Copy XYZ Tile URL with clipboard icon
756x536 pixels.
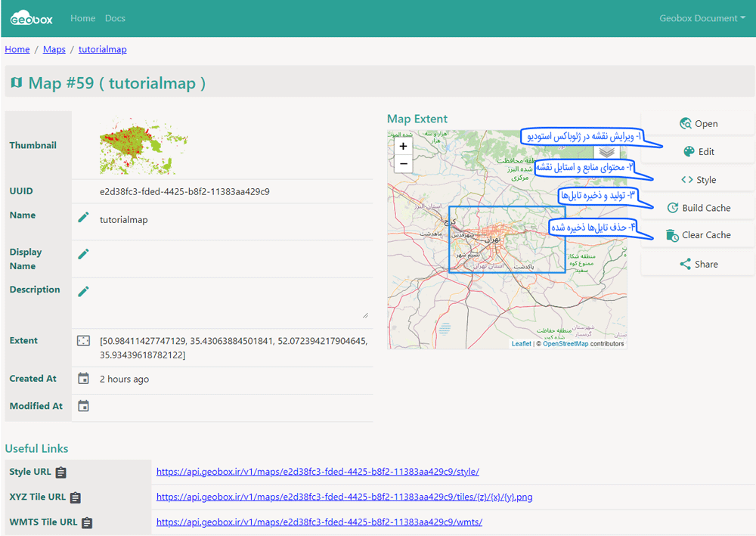[76, 497]
